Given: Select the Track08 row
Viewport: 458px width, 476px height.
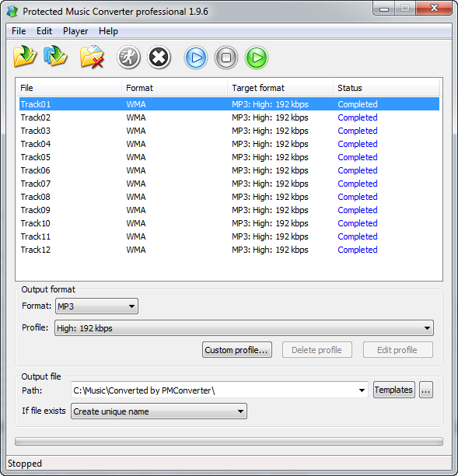Looking at the screenshot, I should click(229, 197).
